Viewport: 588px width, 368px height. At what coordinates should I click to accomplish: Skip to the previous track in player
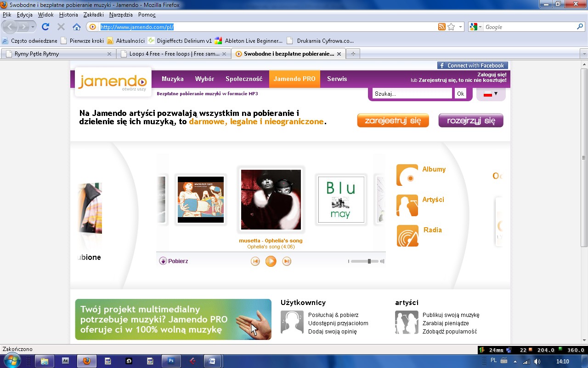(x=255, y=261)
